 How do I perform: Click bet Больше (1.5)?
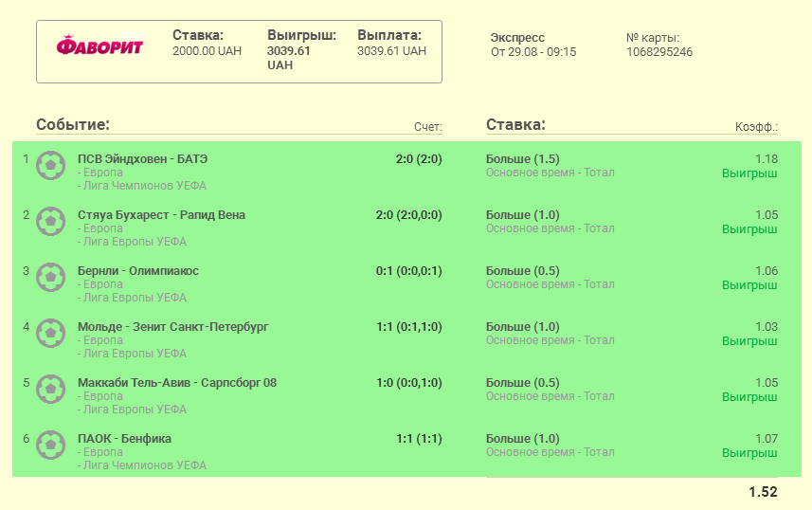click(522, 159)
